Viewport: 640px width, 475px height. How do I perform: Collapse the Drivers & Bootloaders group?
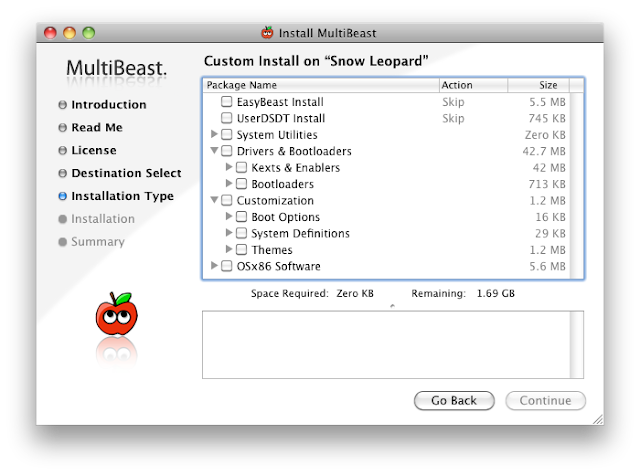tap(214, 151)
